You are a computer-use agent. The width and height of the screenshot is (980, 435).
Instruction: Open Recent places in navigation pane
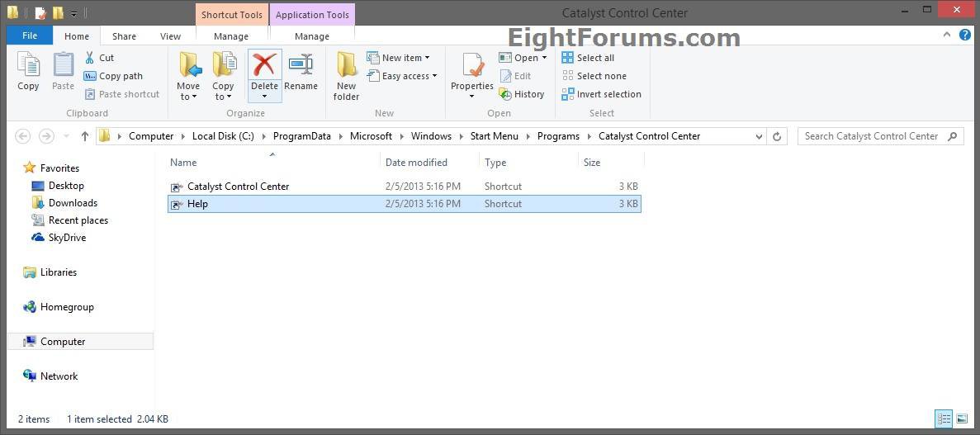coord(78,220)
